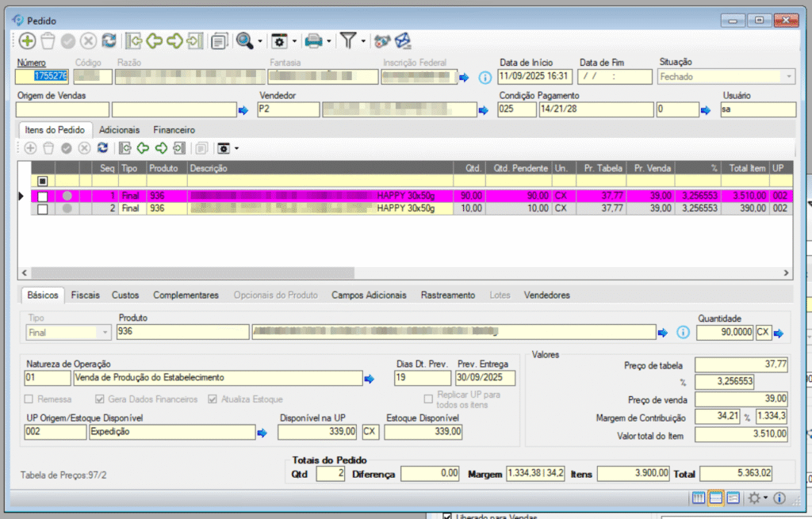Click the Prev. Entrega date field
812x519 pixels.
pos(485,378)
